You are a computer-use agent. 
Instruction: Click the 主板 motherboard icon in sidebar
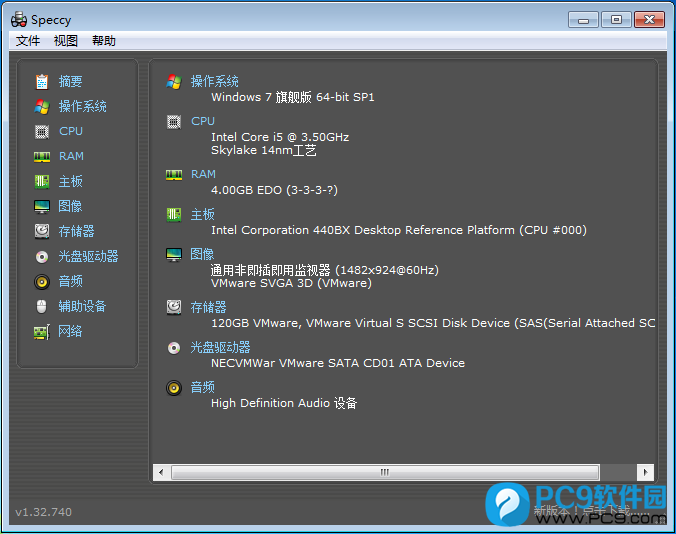tap(42, 181)
